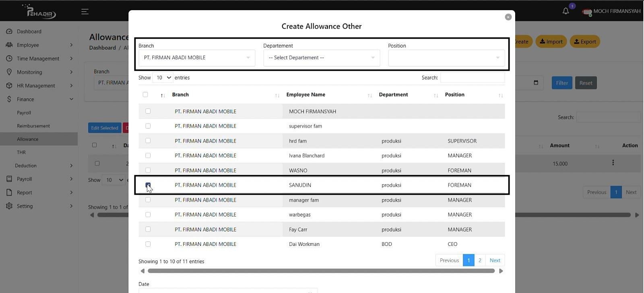
Task: Click the Setting gear icon
Action: tap(9, 206)
